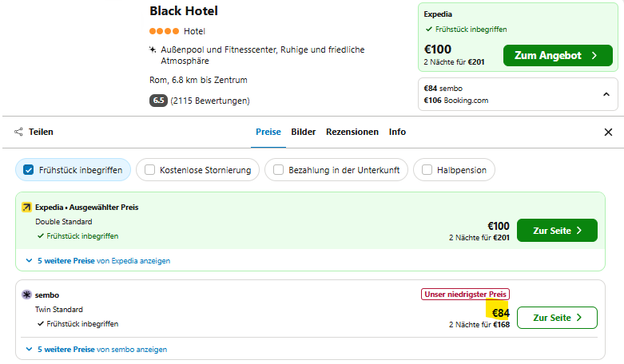Click the Zum Angebot button
Viewport: 624px width, 364px height.
[x=558, y=56]
